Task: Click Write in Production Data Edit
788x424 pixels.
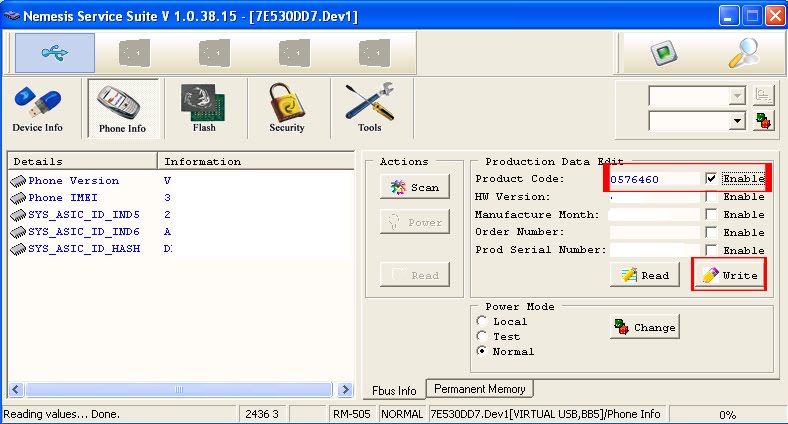Action: (729, 275)
